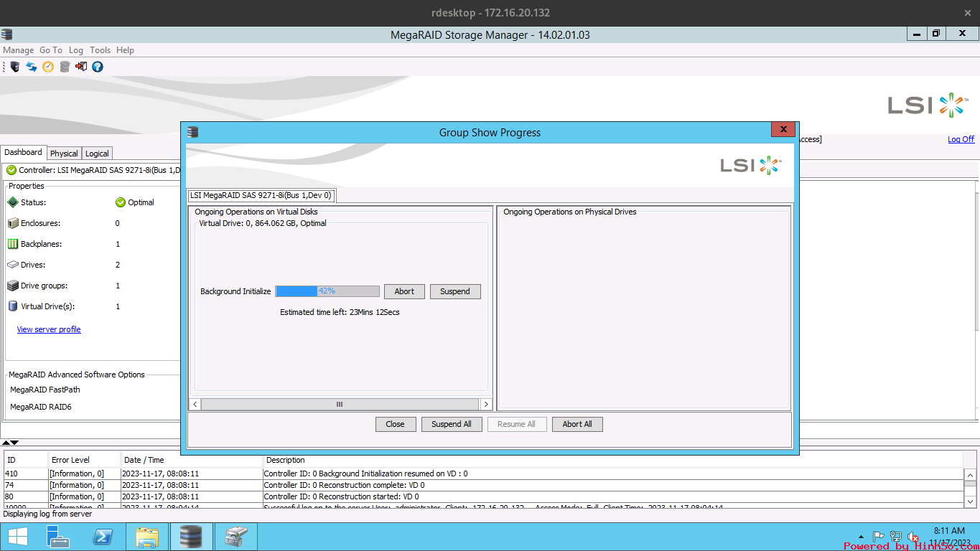The width and height of the screenshot is (980, 551).
Task: Click the controller green check icon
Action: [11, 170]
